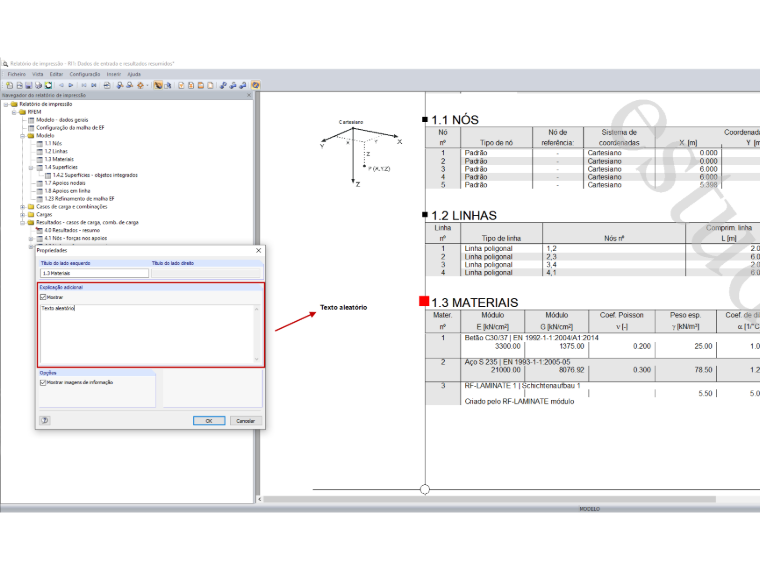Viewport: 760px width, 570px height.
Task: Collapse Resultados - casos de carga folder
Action: [22, 223]
